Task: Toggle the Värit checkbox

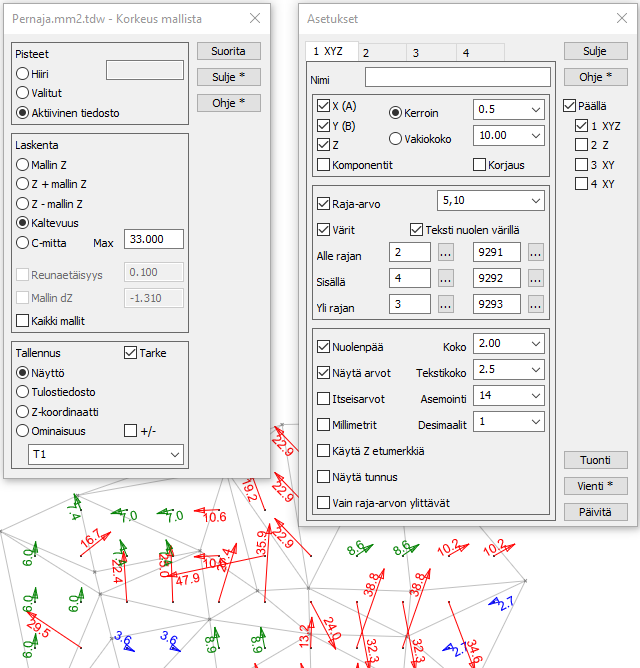Action: click(x=323, y=230)
